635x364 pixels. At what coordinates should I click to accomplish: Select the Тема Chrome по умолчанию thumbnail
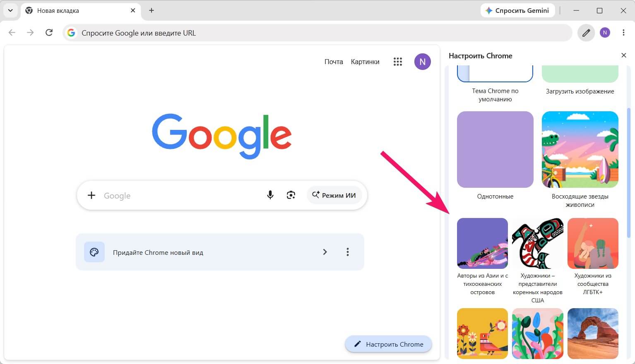click(495, 74)
